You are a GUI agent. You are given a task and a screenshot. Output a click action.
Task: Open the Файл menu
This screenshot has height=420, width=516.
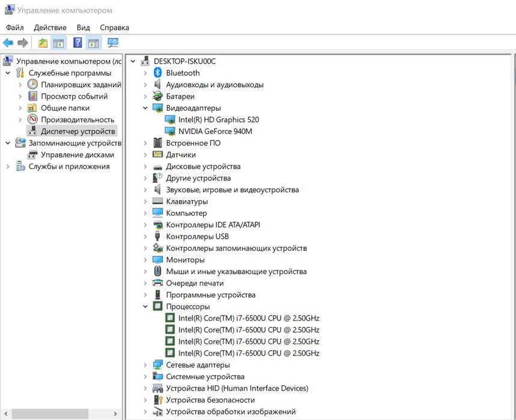pos(15,28)
